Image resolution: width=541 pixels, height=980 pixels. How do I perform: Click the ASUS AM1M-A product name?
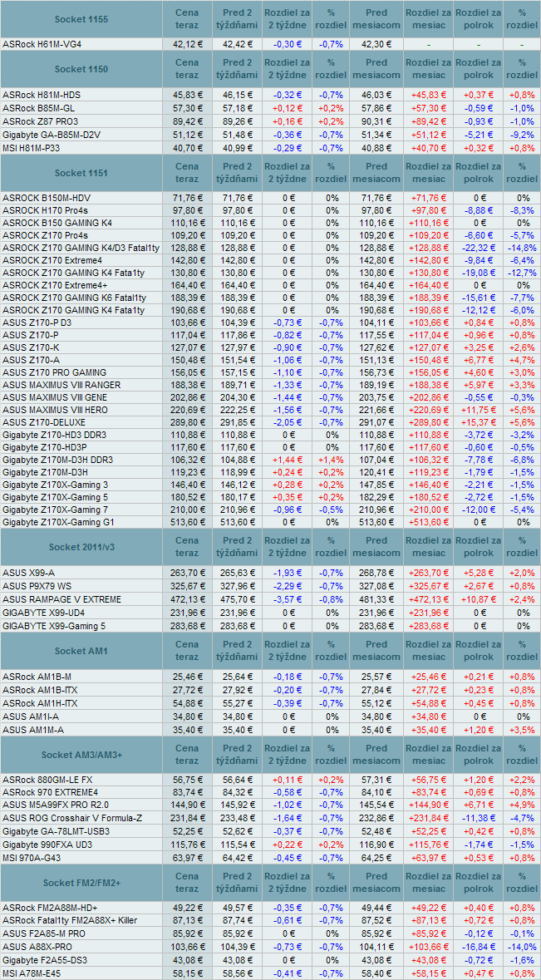(33, 729)
